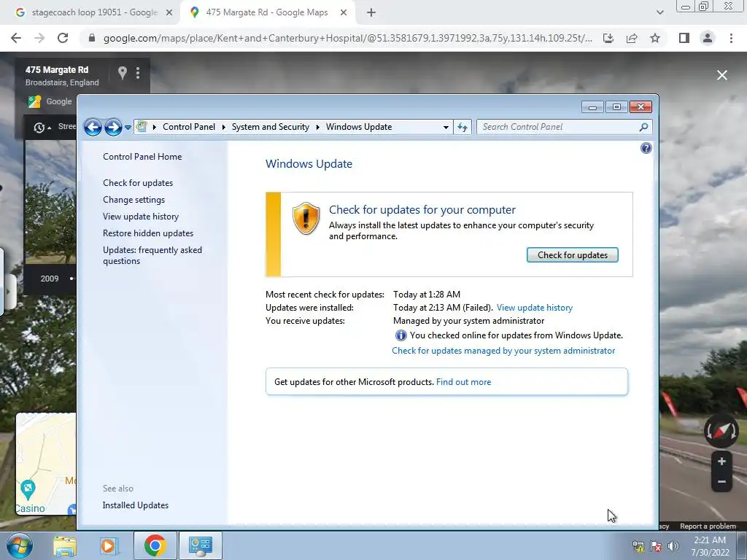Open Chrome three-dot menu
747x560 pixels.
(731, 38)
